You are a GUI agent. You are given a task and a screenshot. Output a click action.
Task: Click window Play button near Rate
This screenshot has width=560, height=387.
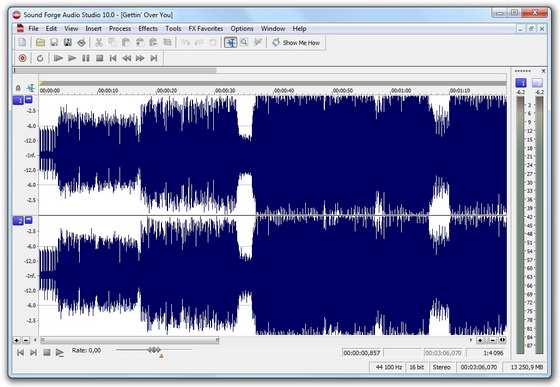click(60, 353)
